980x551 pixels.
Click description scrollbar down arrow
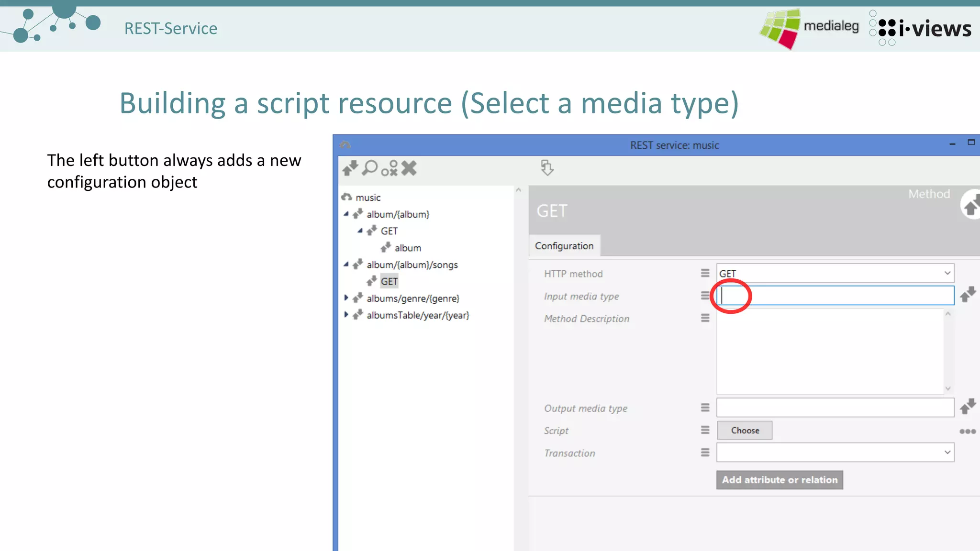click(948, 388)
